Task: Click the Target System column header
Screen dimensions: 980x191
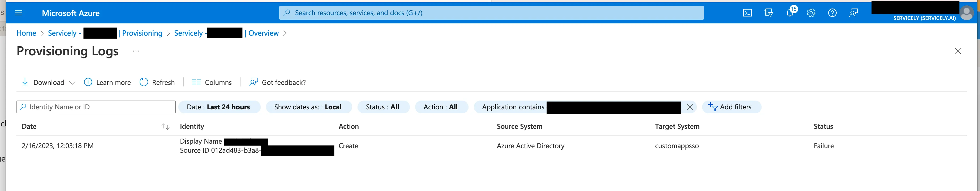Action: [677, 127]
